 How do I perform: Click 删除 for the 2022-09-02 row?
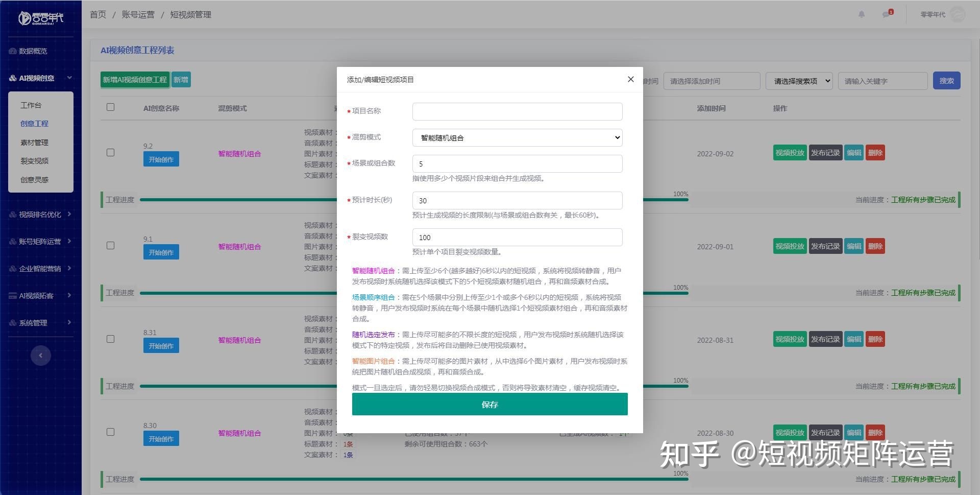point(875,153)
